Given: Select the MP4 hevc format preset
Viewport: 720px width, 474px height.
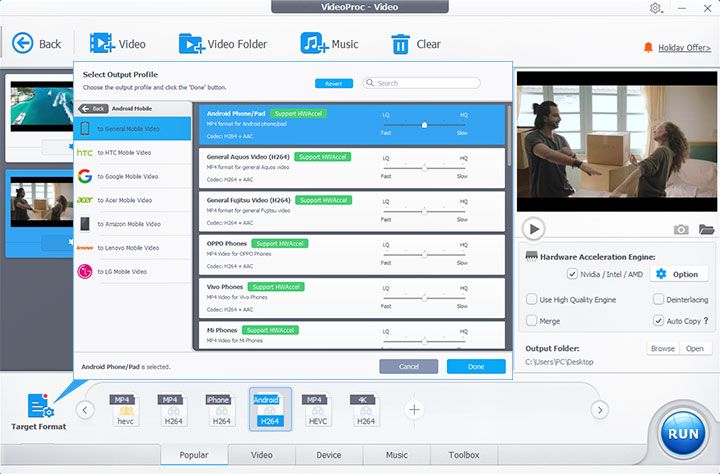Looking at the screenshot, I should [125, 410].
